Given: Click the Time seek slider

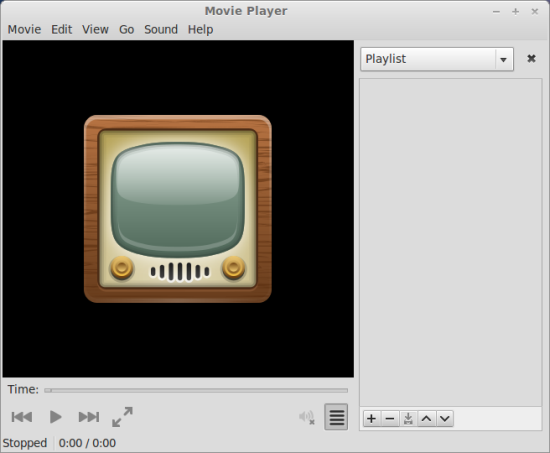Looking at the screenshot, I should click(x=196, y=390).
